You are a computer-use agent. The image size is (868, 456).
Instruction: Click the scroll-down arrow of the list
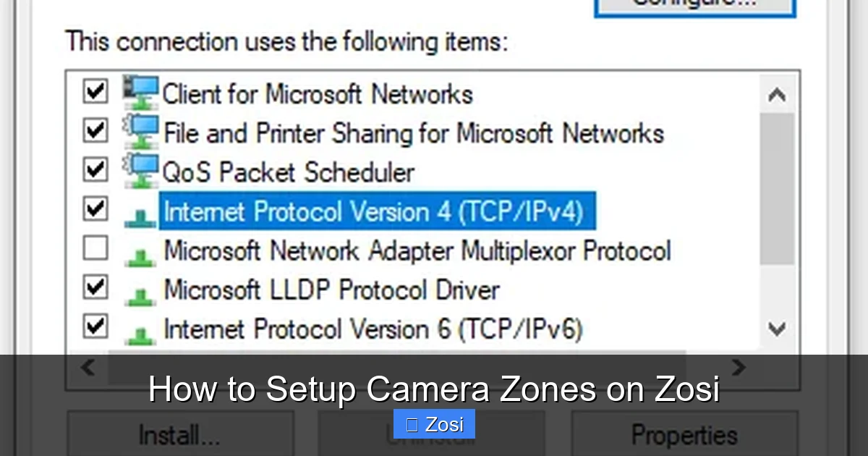778,329
